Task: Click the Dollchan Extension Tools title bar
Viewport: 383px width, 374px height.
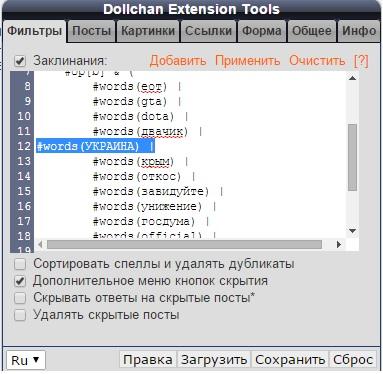Action: click(x=191, y=9)
